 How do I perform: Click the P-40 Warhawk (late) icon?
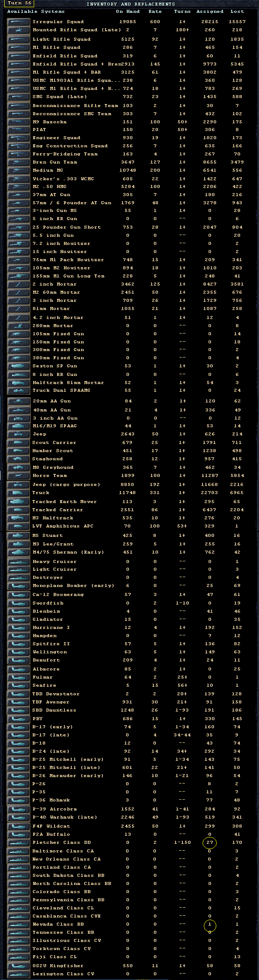tap(19, 817)
